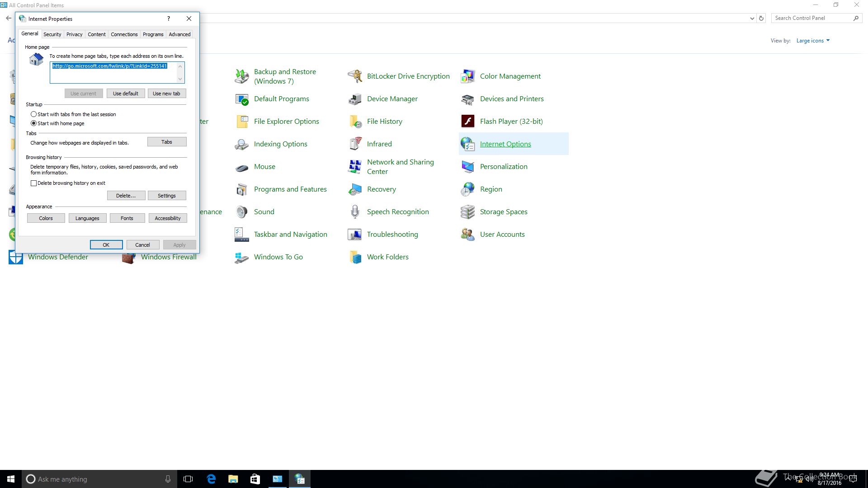Open BitLocker Drive Encryption icon
This screenshot has width=868, height=488.
coord(355,76)
